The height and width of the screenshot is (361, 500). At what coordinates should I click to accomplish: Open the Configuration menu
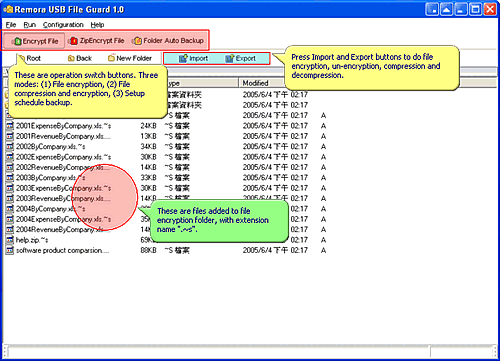pyautogui.click(x=63, y=25)
